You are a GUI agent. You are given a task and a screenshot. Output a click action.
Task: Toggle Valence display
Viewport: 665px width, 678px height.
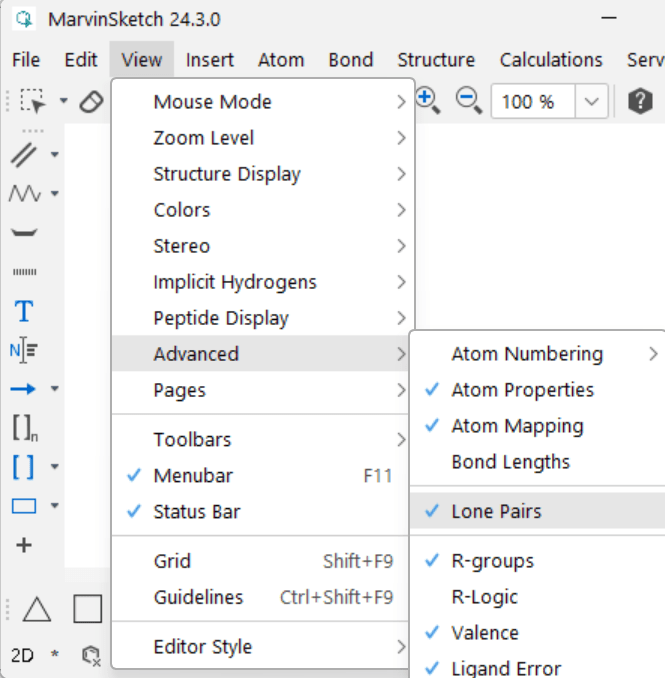[537, 633]
